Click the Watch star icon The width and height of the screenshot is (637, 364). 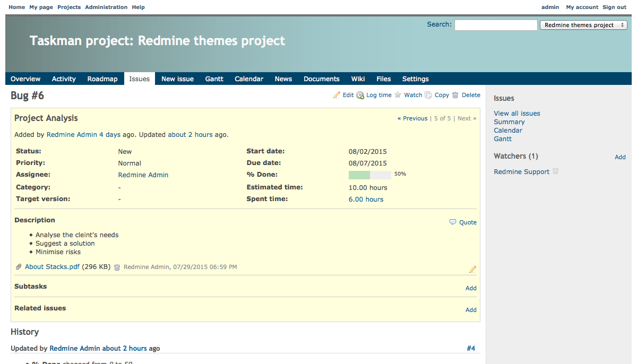398,95
